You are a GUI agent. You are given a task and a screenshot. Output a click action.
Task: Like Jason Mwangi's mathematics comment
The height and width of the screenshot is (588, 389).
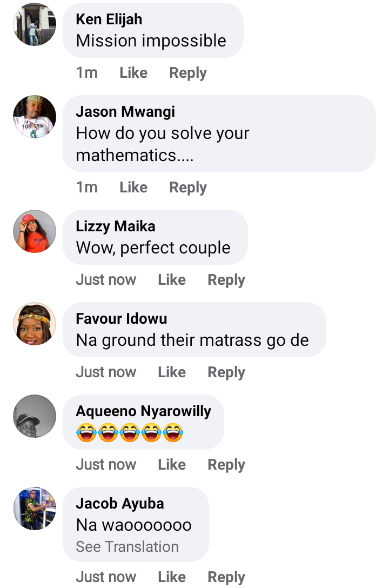click(133, 188)
